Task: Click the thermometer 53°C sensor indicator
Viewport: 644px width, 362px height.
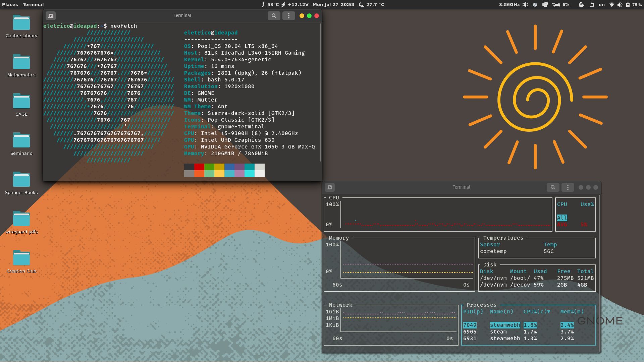Action: tap(270, 5)
